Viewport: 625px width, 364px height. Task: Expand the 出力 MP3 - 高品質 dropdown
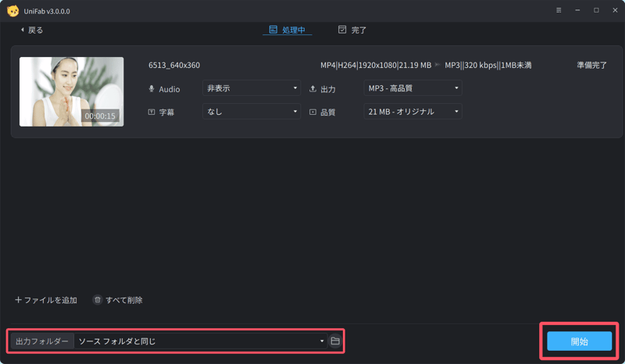(412, 88)
